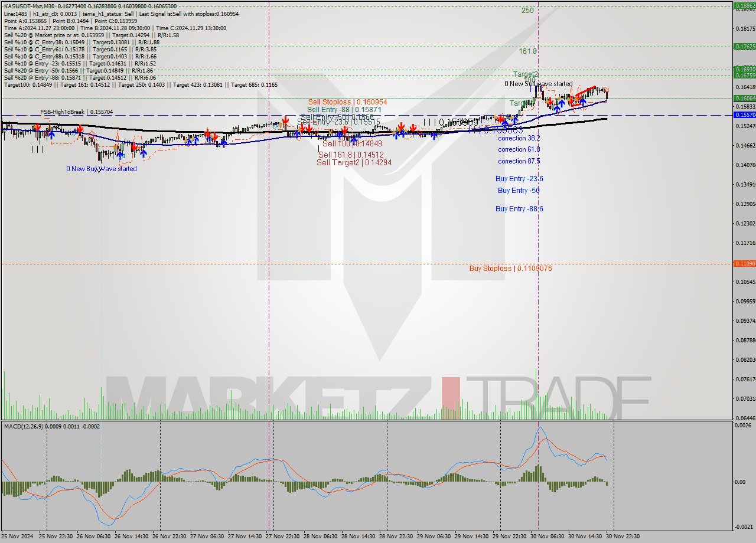This screenshot has width=756, height=543.
Task: Click the green 0.18862 price tag
Action: click(744, 6)
